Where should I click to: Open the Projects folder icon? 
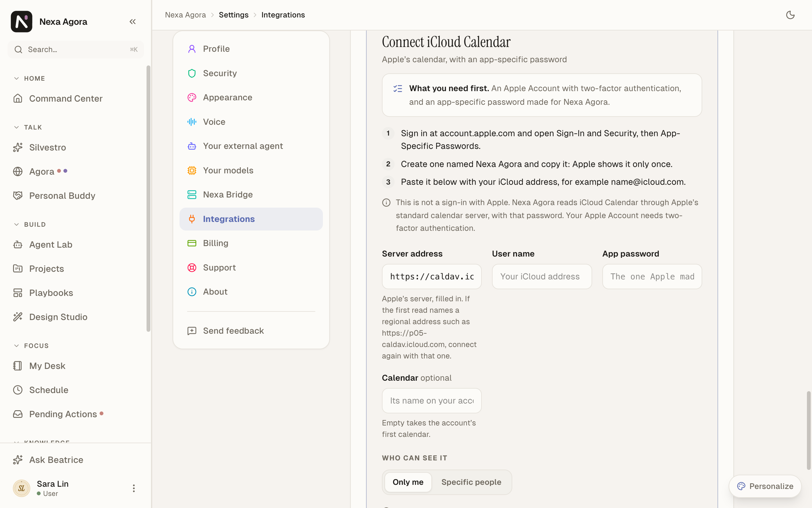(x=18, y=269)
